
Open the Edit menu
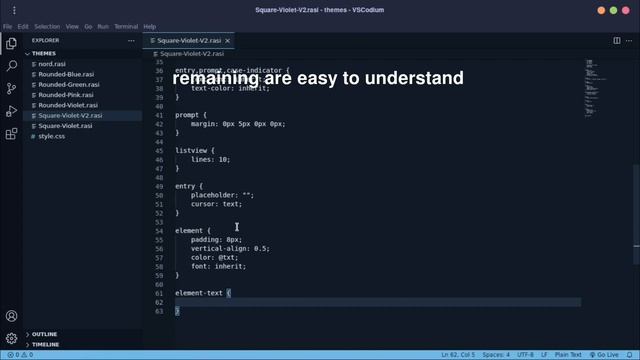click(x=23, y=27)
